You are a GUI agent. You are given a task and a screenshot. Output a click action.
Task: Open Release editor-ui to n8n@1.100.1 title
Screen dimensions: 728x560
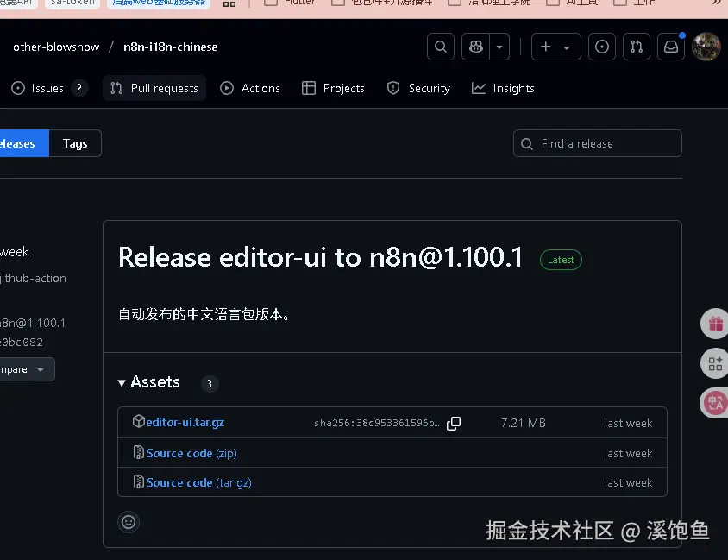click(320, 257)
